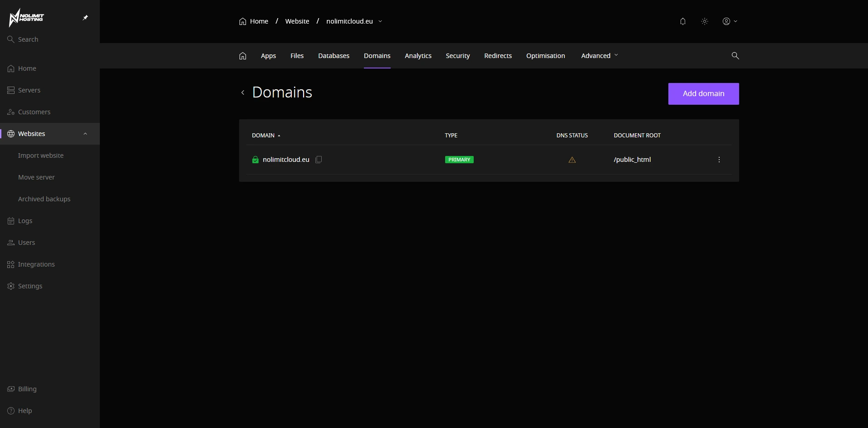Image resolution: width=868 pixels, height=428 pixels.
Task: Open Home in the sidebar
Action: pos(50,68)
